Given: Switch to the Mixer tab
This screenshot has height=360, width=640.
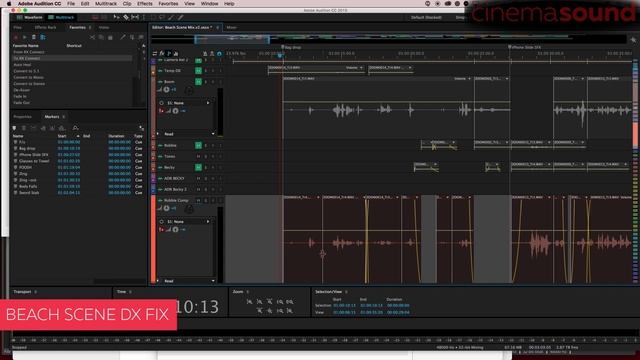Looking at the screenshot, I should pyautogui.click(x=231, y=27).
